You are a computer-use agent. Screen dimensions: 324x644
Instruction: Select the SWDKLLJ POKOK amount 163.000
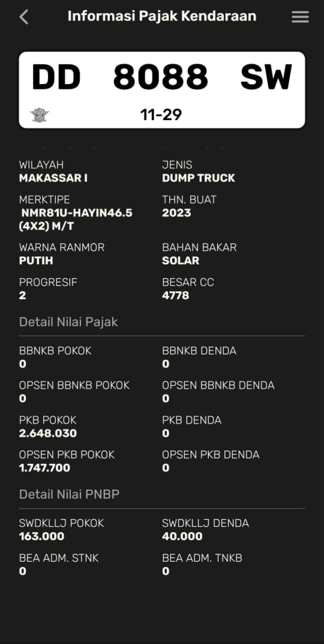[42, 536]
